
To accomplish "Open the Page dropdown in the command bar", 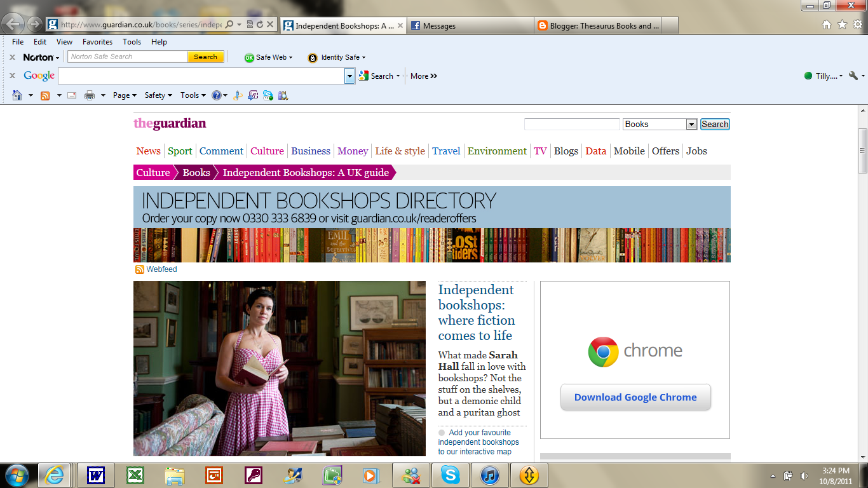I will [125, 95].
